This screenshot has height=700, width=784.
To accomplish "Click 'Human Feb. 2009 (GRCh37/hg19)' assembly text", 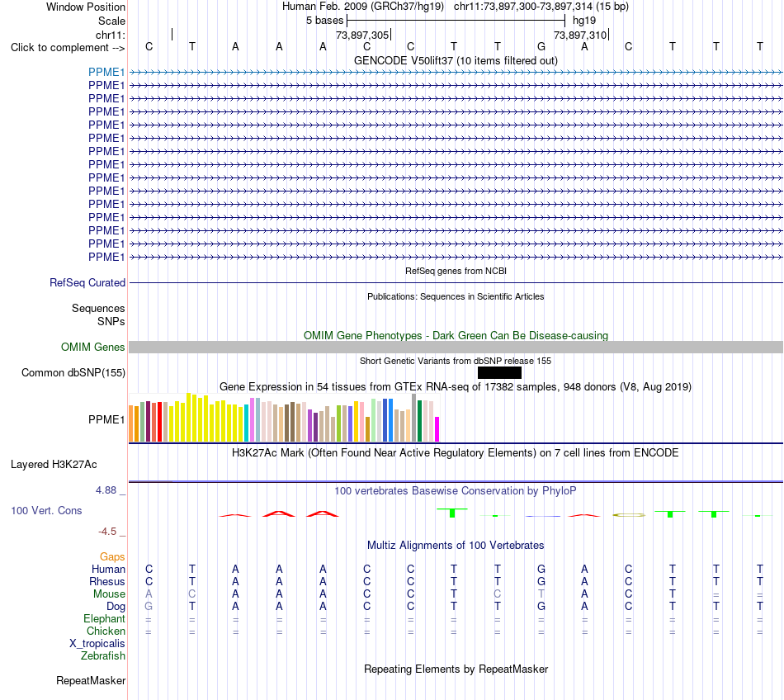I will [x=363, y=7].
